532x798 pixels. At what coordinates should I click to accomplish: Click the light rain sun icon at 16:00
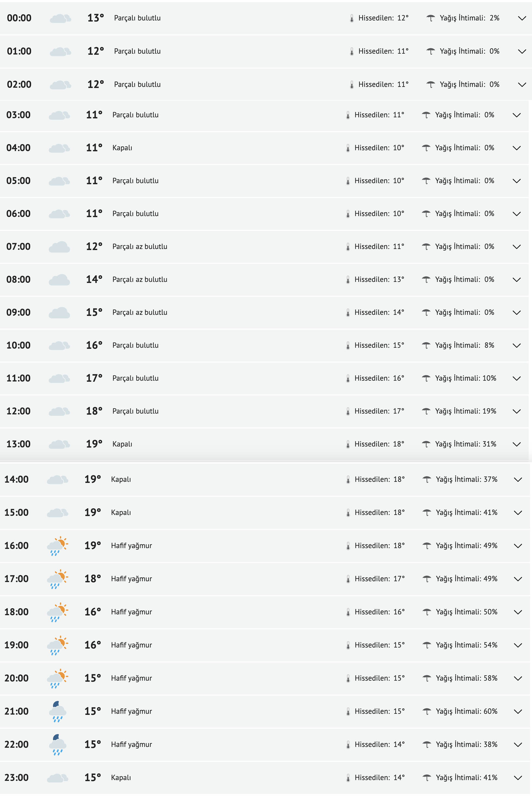coord(57,546)
